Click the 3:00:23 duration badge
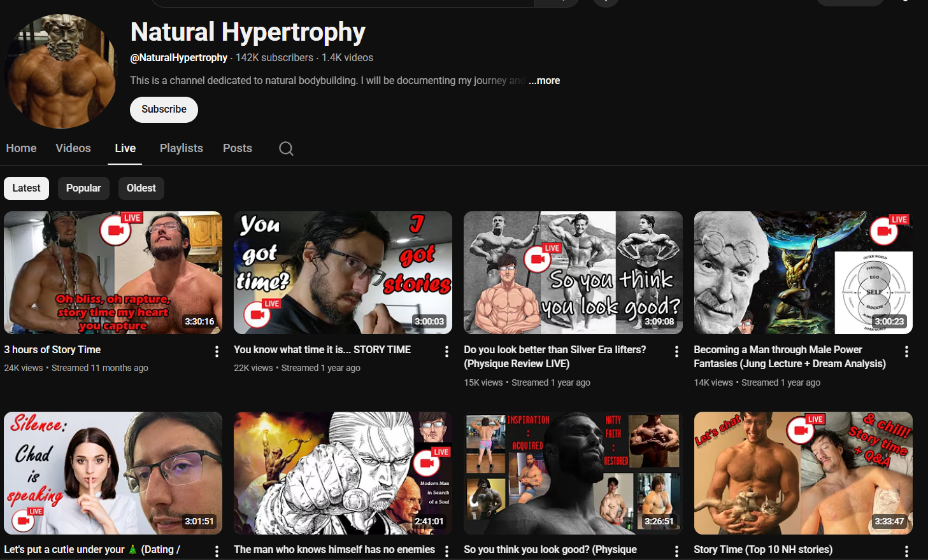Screen dimensions: 928x560 889,321
